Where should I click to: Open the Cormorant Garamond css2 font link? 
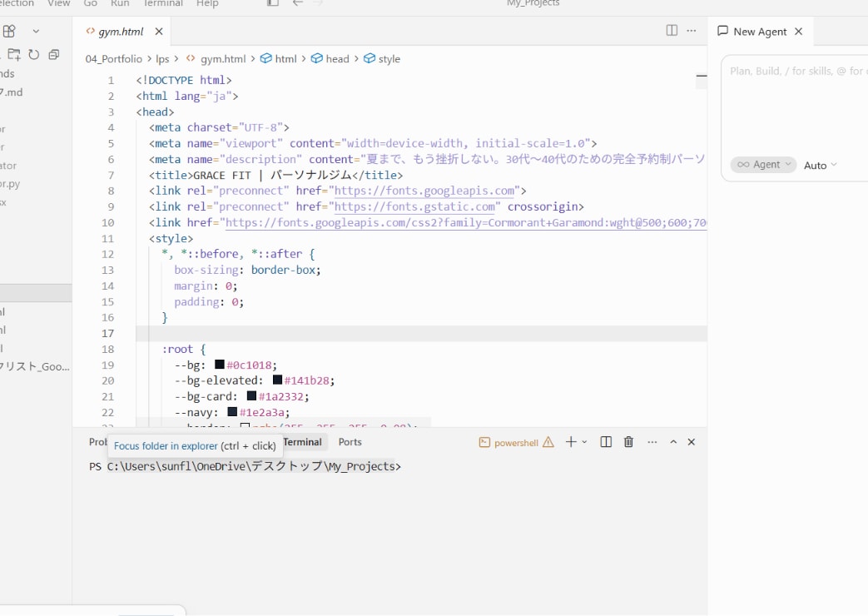[x=466, y=223]
